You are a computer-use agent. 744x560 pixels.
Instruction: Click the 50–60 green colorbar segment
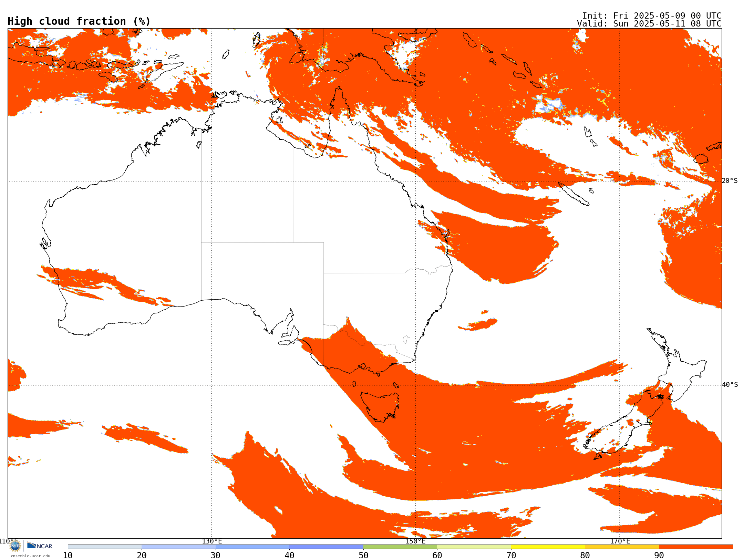coord(400,547)
